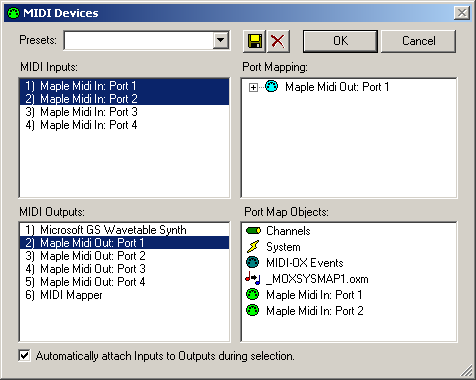The height and width of the screenshot is (380, 476).
Task: Expand Maple Midi Out: Port 1 tree node
Action: [x=253, y=87]
